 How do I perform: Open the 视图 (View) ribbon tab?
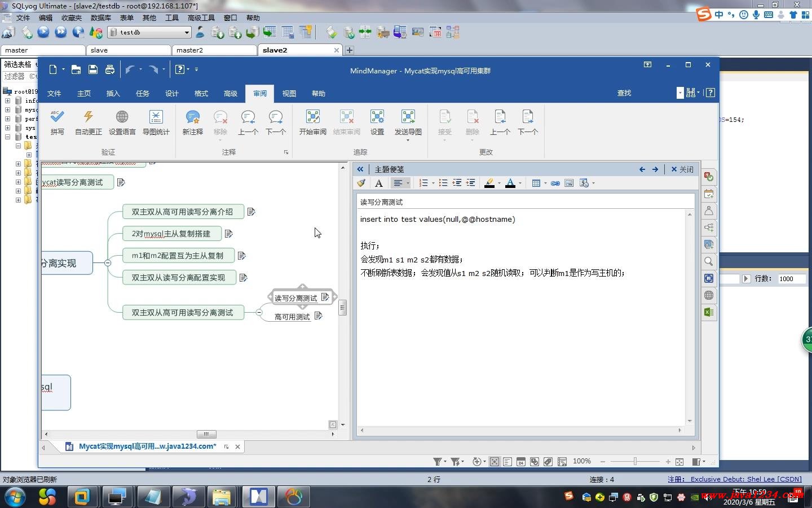(289, 93)
